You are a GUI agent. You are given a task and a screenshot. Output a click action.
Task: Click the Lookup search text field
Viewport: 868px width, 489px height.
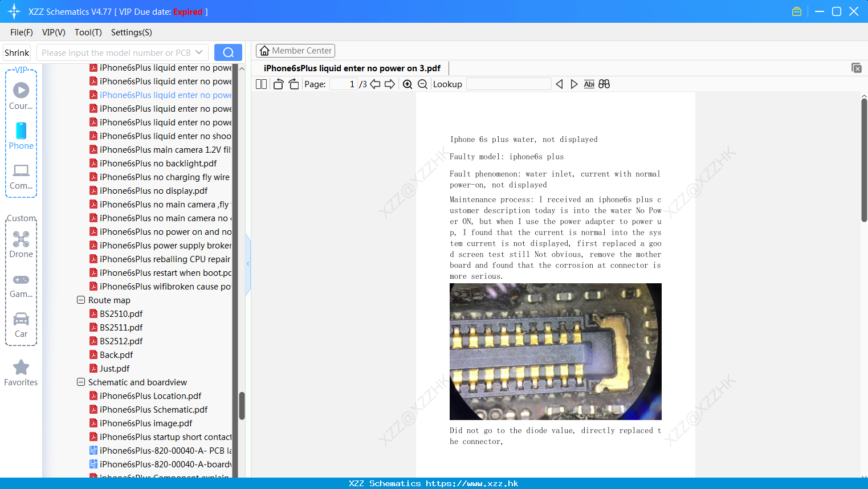tap(508, 84)
